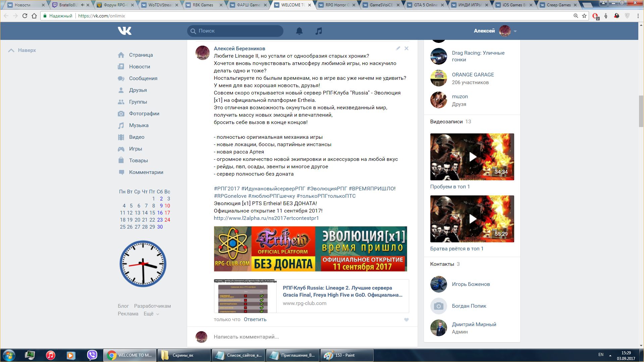Screen dimensions: 644x362
Task: Open Viber from taskbar
Action: (x=92, y=355)
